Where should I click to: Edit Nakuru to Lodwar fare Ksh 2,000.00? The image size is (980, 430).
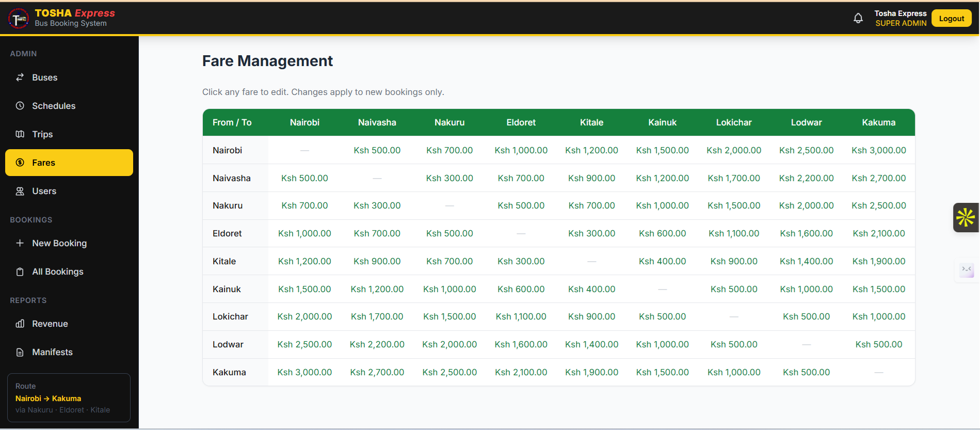(807, 205)
